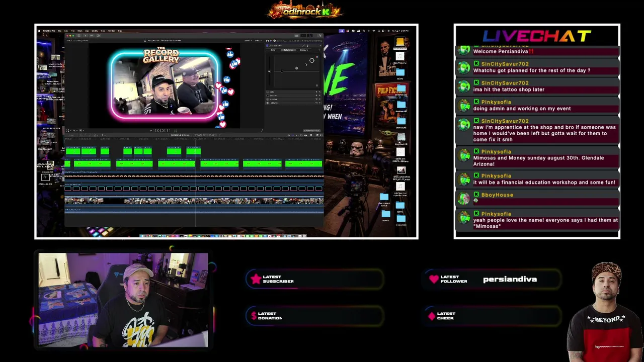644x362 pixels.
Task: Open the Window menu
Action: (x=112, y=31)
